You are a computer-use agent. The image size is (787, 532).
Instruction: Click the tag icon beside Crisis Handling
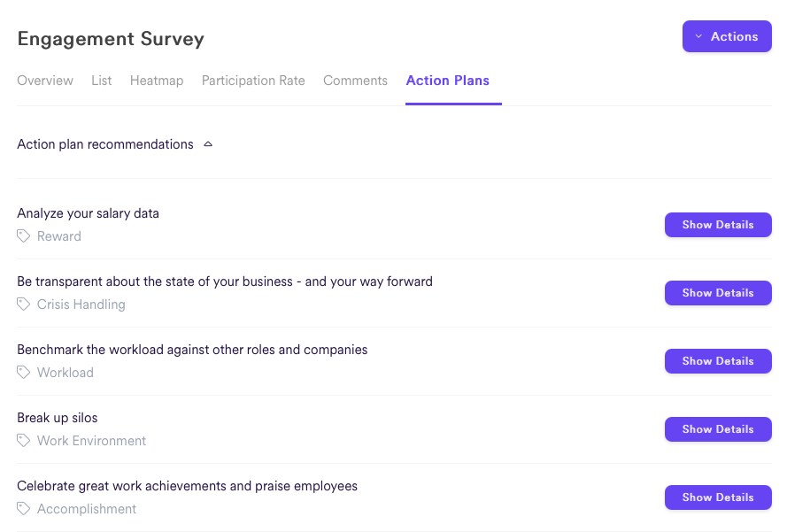pyautogui.click(x=24, y=305)
